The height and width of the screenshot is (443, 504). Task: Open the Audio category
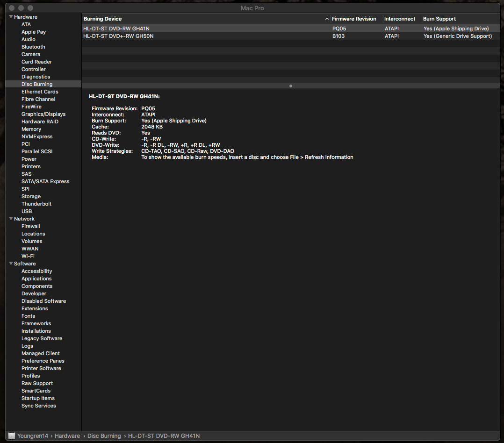pyautogui.click(x=28, y=39)
